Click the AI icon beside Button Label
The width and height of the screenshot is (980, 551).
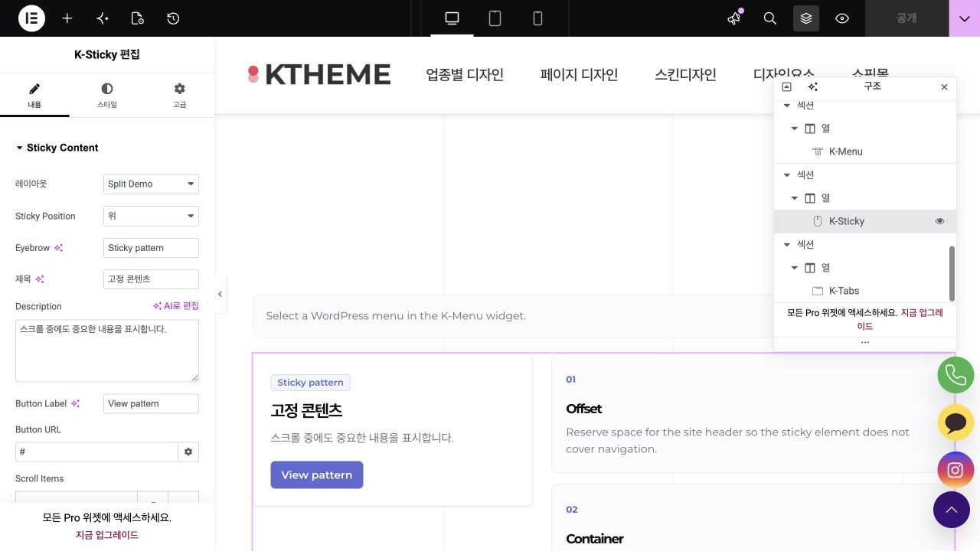(75, 403)
